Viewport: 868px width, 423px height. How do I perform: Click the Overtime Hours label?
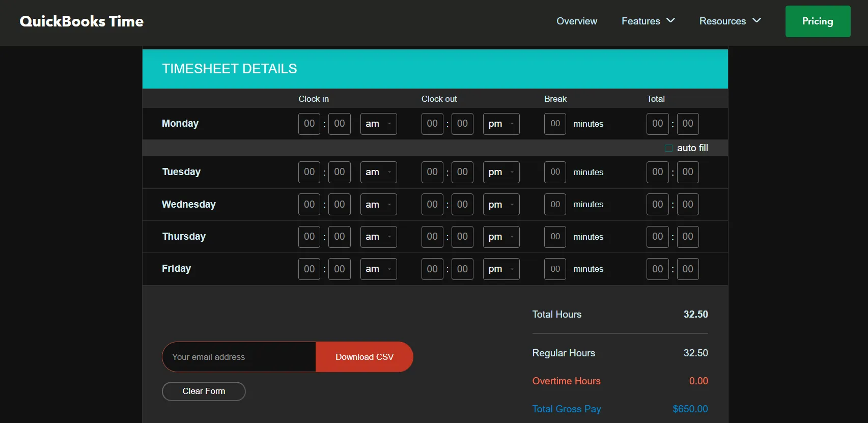point(566,381)
